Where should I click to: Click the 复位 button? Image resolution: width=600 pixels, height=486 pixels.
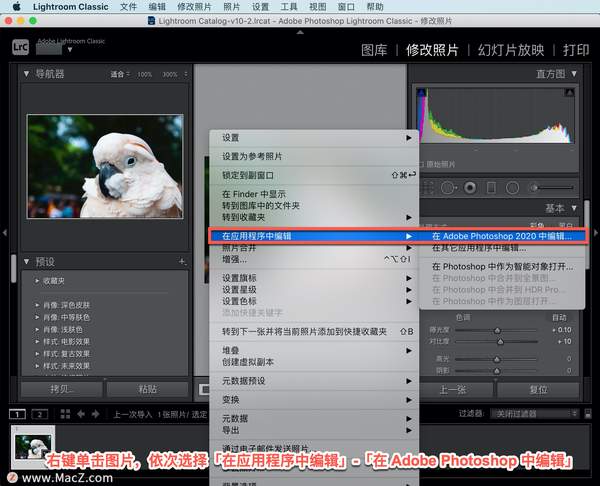(x=537, y=389)
